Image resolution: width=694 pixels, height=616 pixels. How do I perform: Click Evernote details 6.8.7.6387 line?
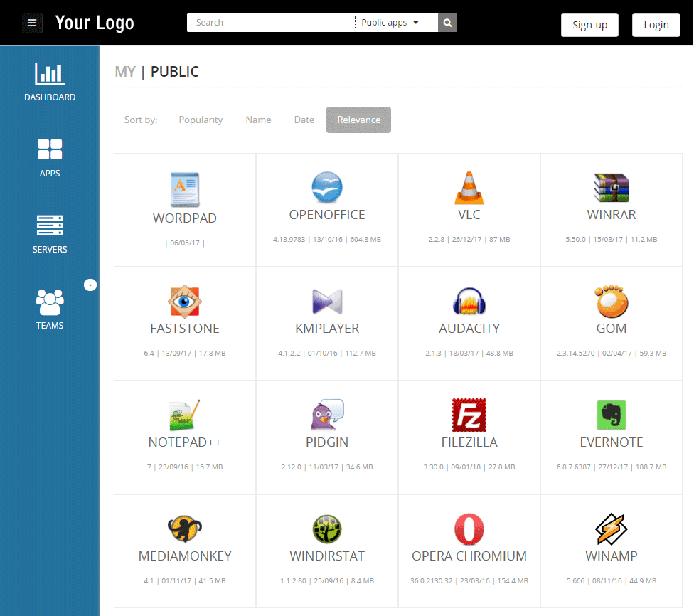[612, 467]
